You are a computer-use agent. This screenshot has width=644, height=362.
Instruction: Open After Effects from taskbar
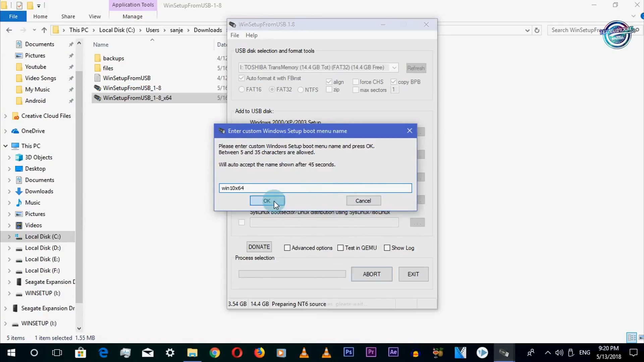(x=393, y=352)
